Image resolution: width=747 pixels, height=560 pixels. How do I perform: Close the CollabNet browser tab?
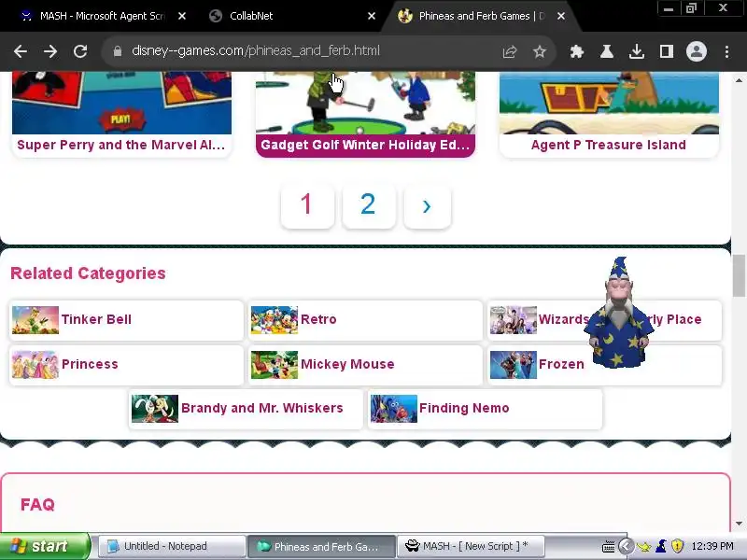[372, 16]
